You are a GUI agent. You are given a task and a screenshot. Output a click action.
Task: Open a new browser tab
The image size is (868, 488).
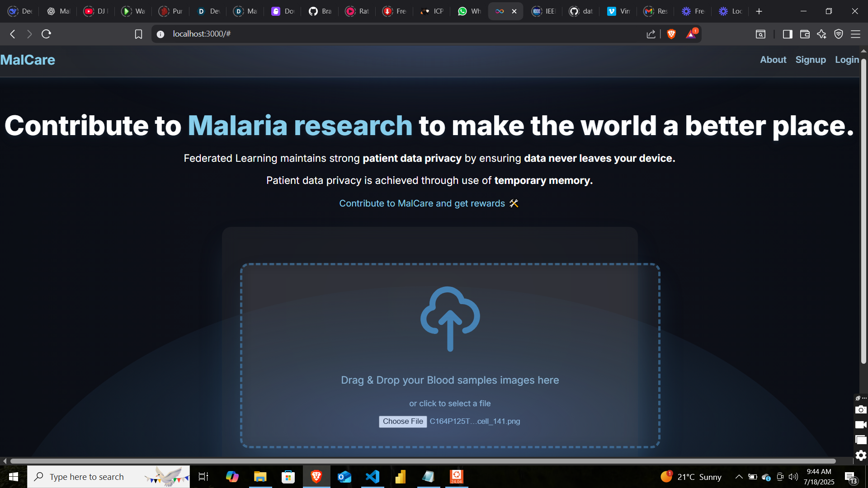coord(759,11)
